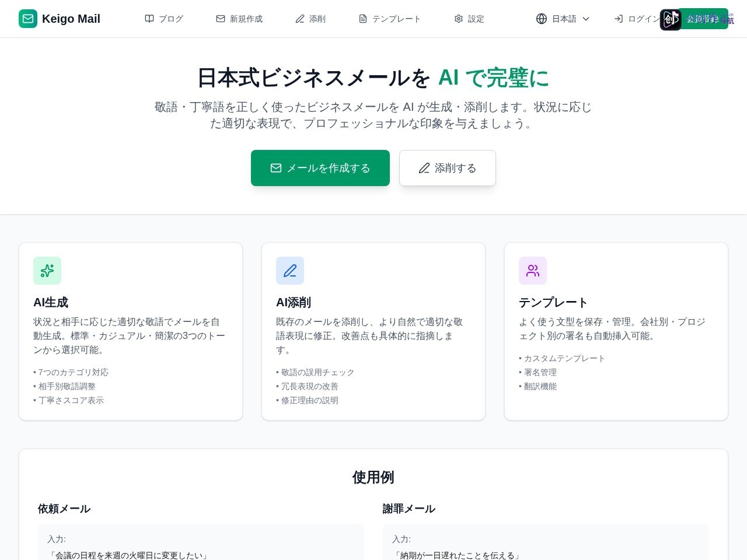
Task: Select the AI生成 card heading
Action: [51, 302]
